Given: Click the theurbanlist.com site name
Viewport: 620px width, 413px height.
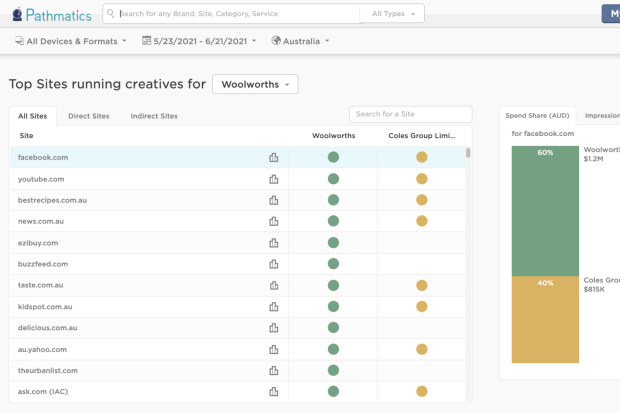Looking at the screenshot, I should (x=47, y=370).
